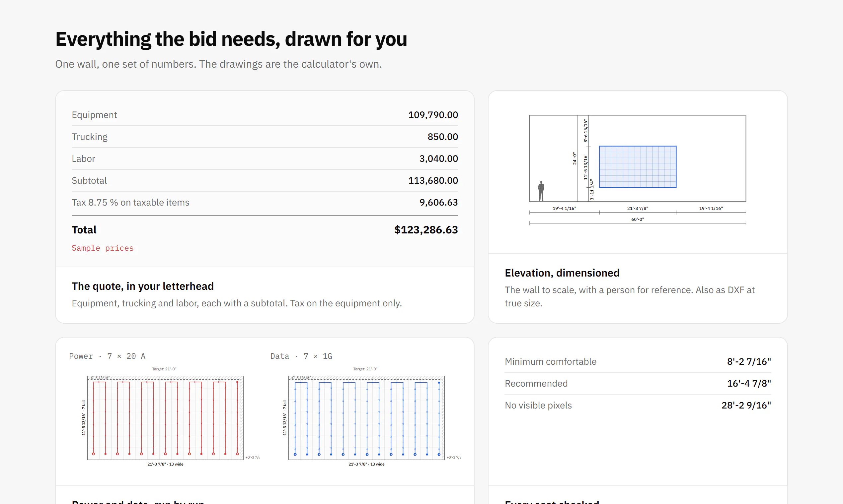Click the Elevation, dimensioned card title
Viewport: 843px width, 504px height.
(562, 273)
